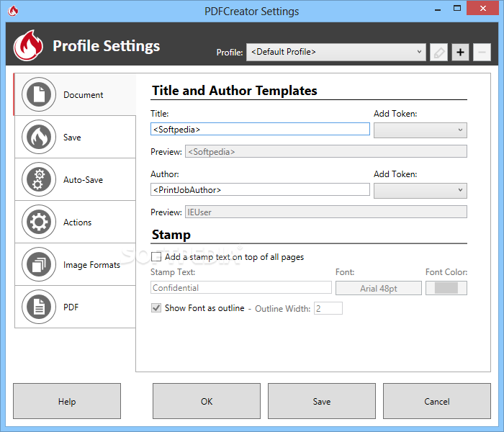Screen dimensions: 504x432
Task: Click the Arial 48pt font button
Action: click(379, 288)
